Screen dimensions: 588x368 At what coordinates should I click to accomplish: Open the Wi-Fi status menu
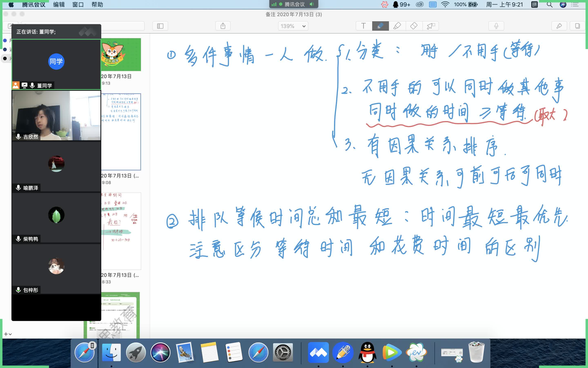click(x=445, y=4)
